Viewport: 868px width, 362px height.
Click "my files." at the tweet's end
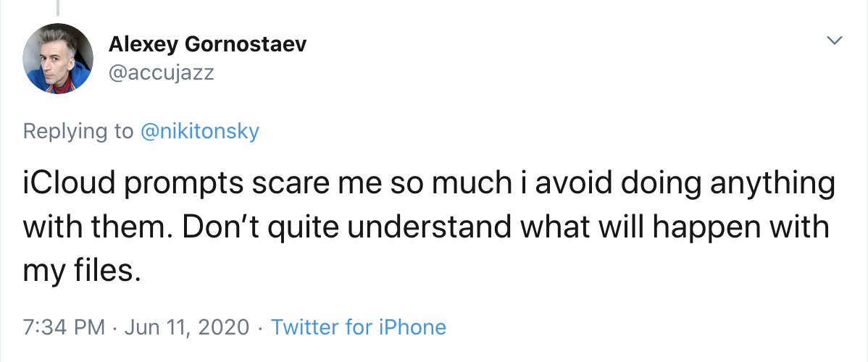[x=80, y=271]
